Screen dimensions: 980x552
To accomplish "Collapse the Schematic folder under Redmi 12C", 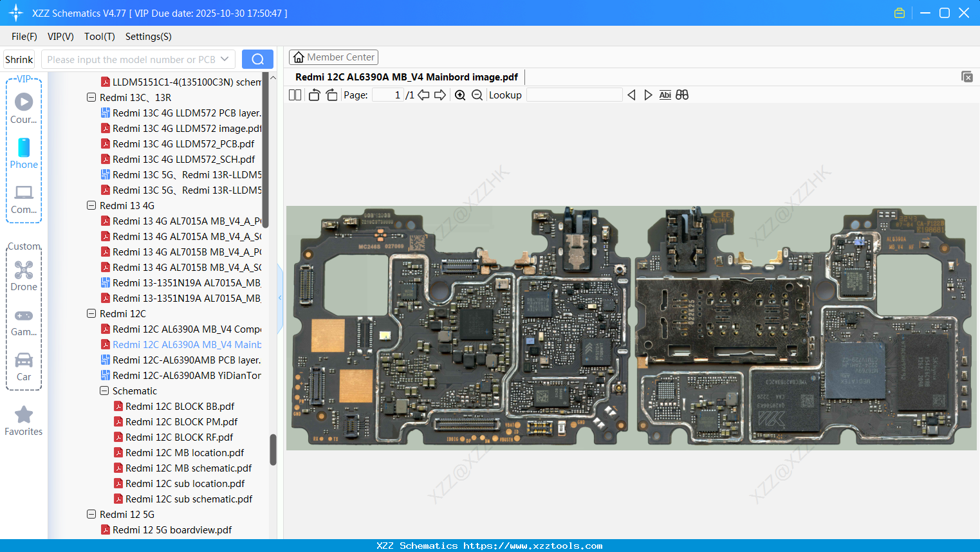I will tap(104, 391).
